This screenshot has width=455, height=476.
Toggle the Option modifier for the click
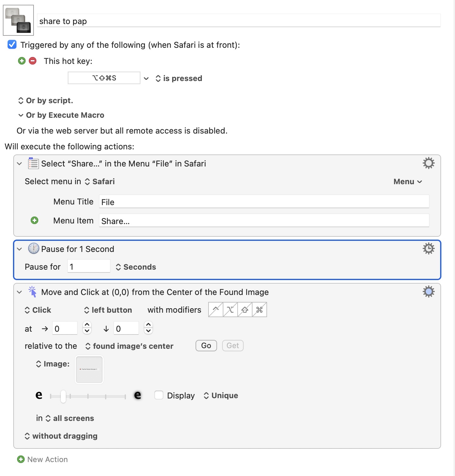(x=230, y=310)
